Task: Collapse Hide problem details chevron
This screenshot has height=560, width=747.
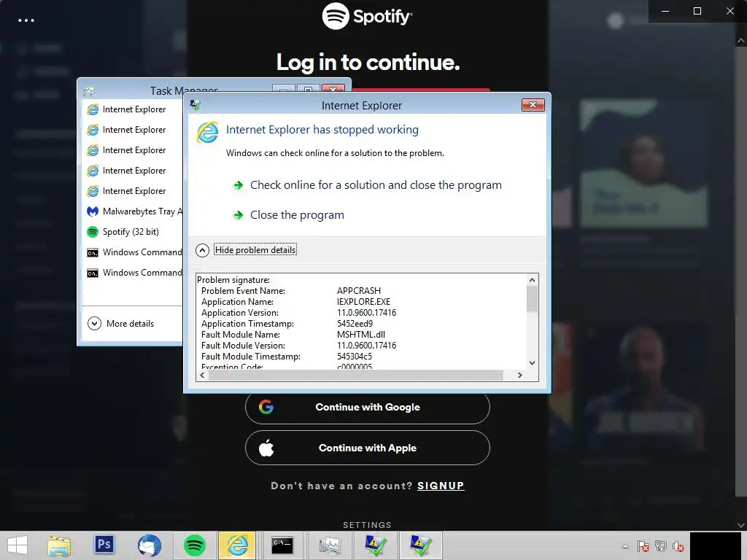Action: (203, 251)
